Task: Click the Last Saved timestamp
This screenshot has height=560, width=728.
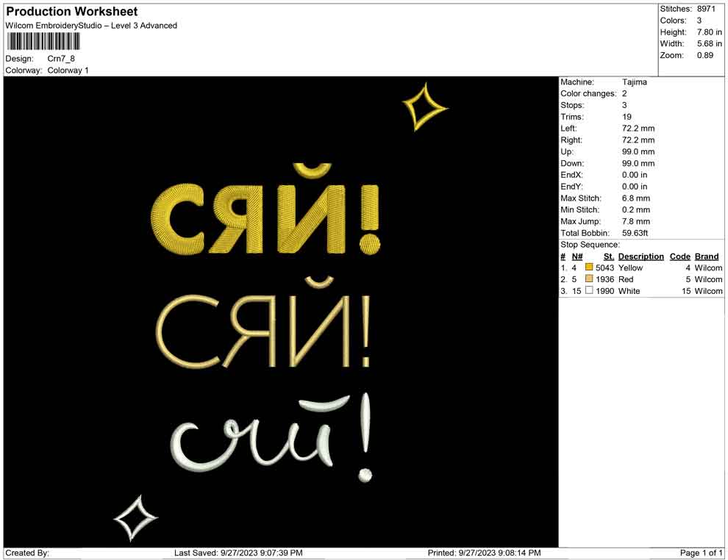Action: [238, 553]
